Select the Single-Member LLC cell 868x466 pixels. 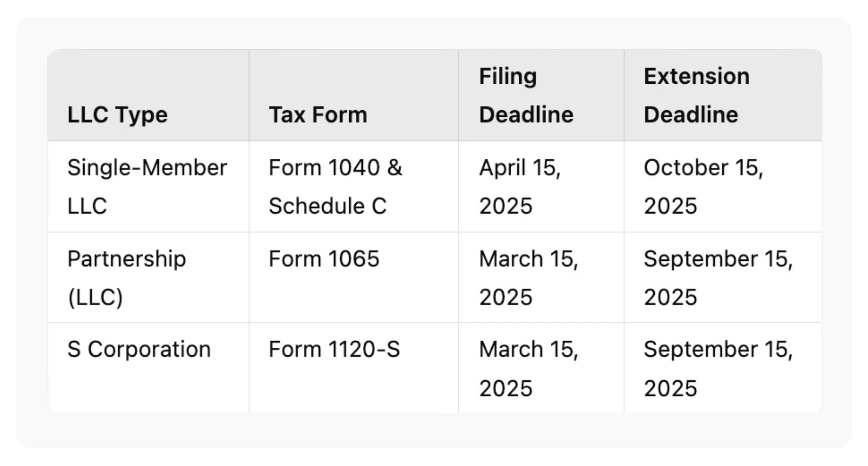(x=147, y=187)
